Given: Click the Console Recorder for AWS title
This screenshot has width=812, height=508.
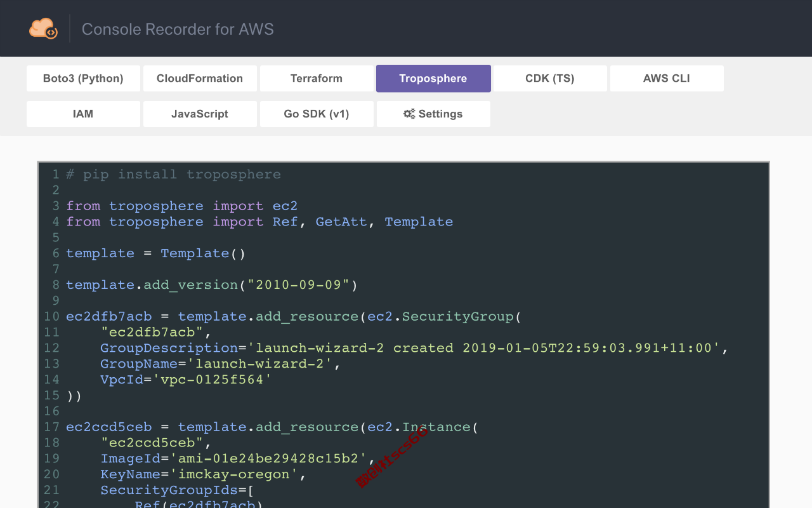Looking at the screenshot, I should coord(178,29).
